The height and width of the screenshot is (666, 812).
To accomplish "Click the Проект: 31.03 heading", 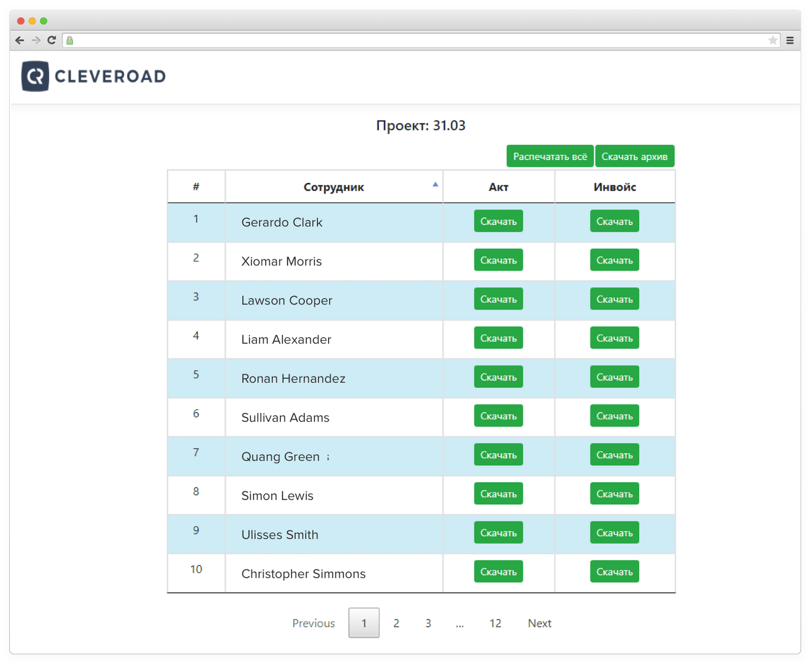I will tap(421, 125).
